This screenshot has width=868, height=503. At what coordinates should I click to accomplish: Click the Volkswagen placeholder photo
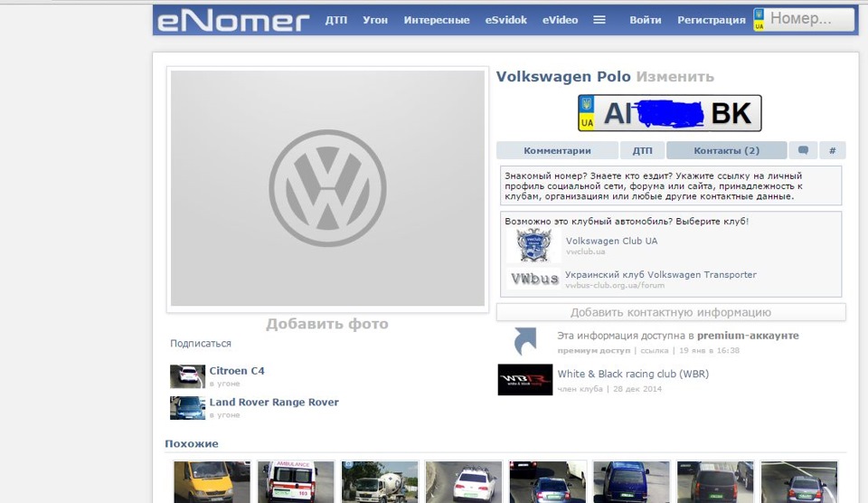(x=327, y=188)
